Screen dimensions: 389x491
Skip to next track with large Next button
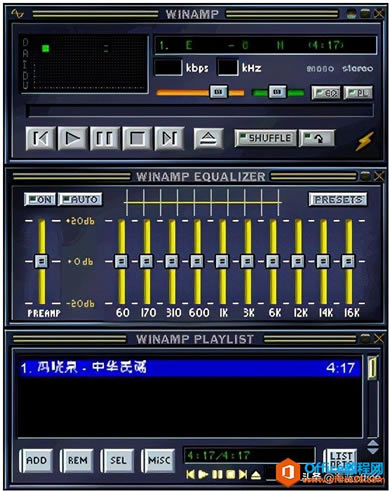(169, 138)
